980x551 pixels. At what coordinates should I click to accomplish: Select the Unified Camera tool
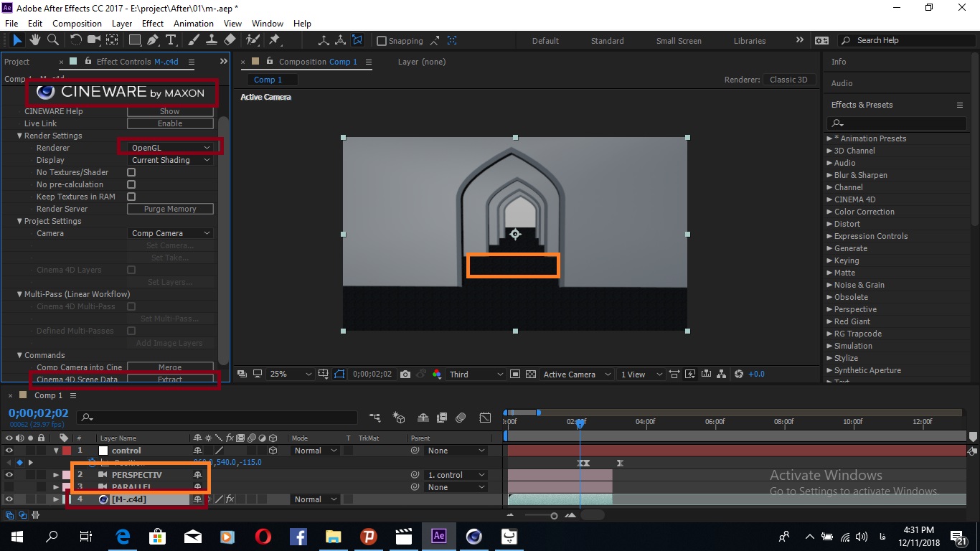(94, 40)
